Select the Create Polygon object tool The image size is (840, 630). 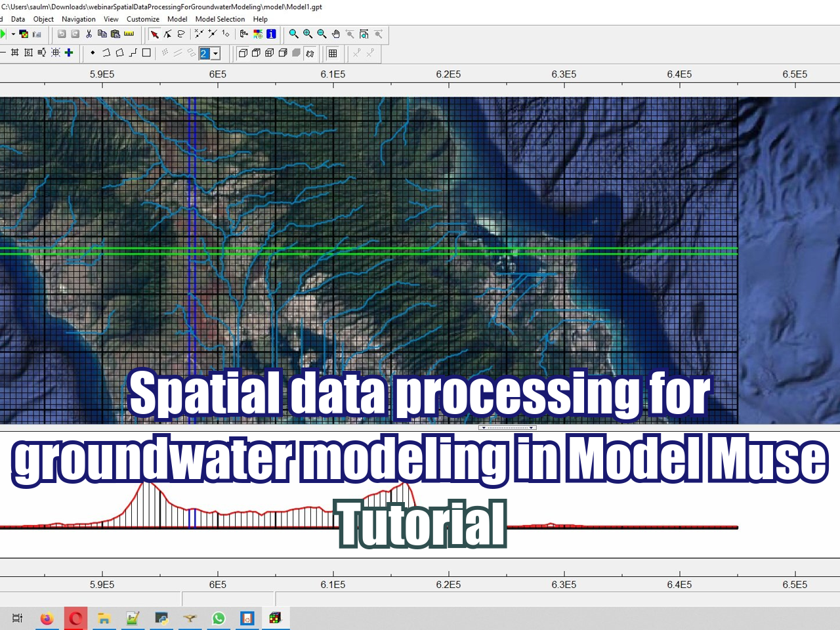click(x=119, y=53)
